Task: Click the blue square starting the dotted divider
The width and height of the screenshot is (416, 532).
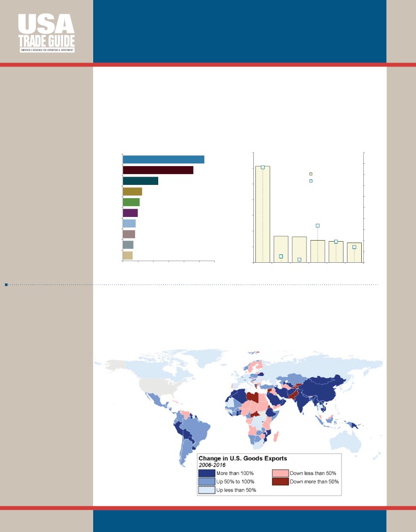Action: tap(6, 284)
